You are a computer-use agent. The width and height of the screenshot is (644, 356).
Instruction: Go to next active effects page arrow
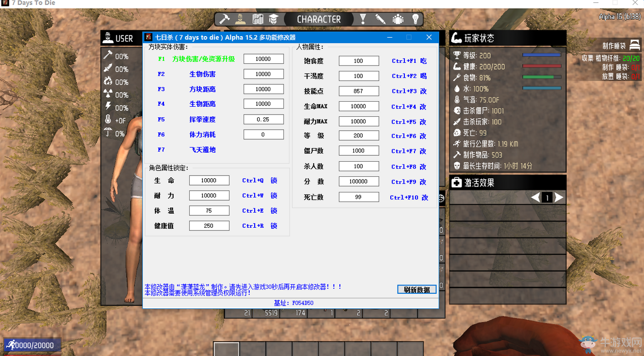pos(559,197)
